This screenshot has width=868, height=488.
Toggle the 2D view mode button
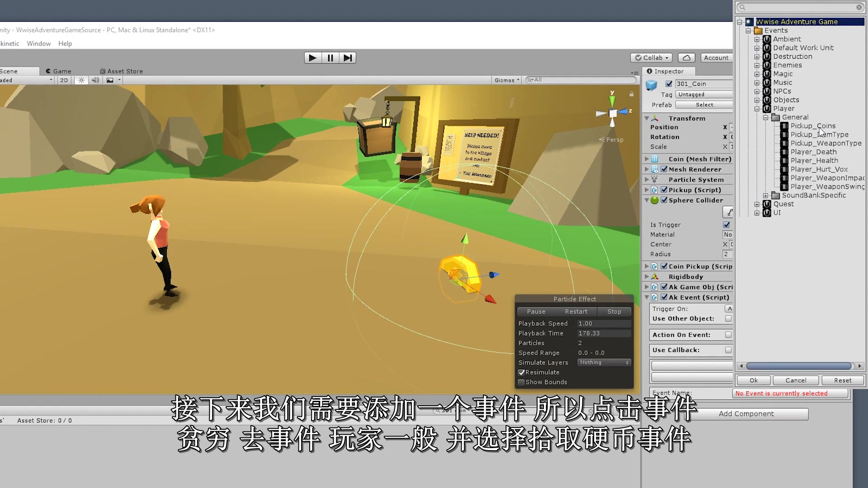pyautogui.click(x=64, y=80)
